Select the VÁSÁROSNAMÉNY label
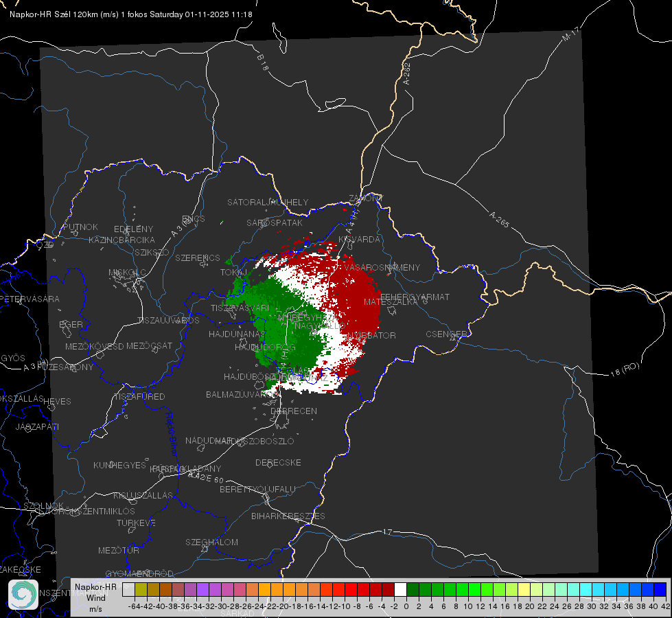This screenshot has width=672, height=618. pyautogui.click(x=382, y=267)
